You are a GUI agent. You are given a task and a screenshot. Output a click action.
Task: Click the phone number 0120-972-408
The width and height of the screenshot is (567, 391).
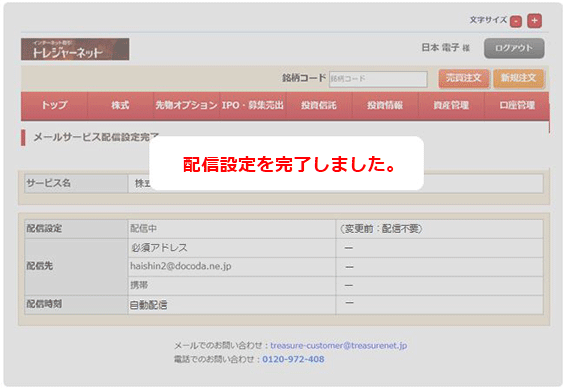pos(293,359)
